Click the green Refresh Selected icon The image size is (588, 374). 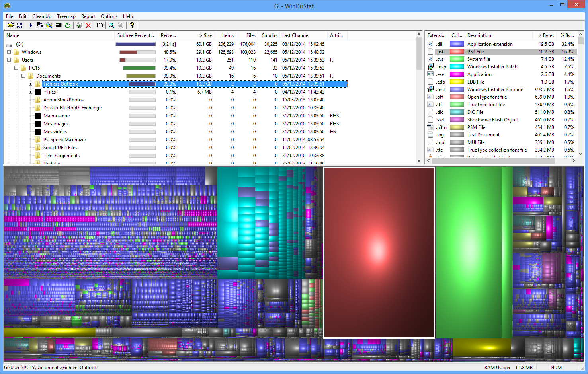coord(68,25)
